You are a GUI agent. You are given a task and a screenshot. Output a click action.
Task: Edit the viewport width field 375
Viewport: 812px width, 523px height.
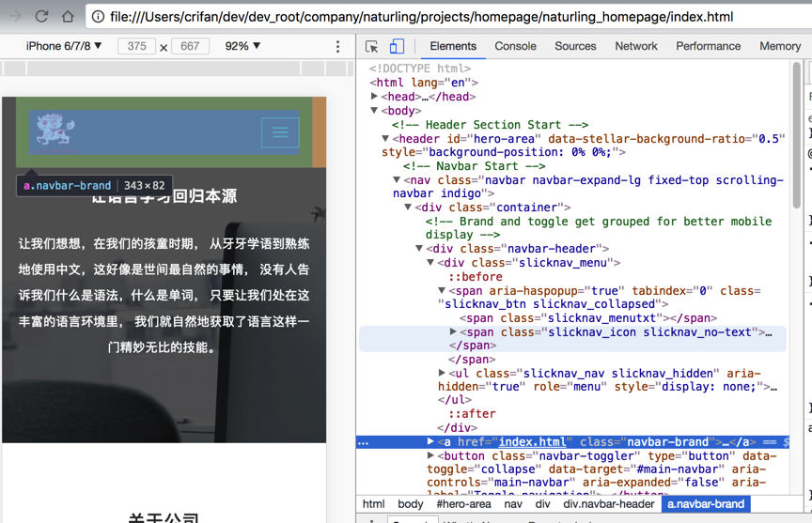136,46
